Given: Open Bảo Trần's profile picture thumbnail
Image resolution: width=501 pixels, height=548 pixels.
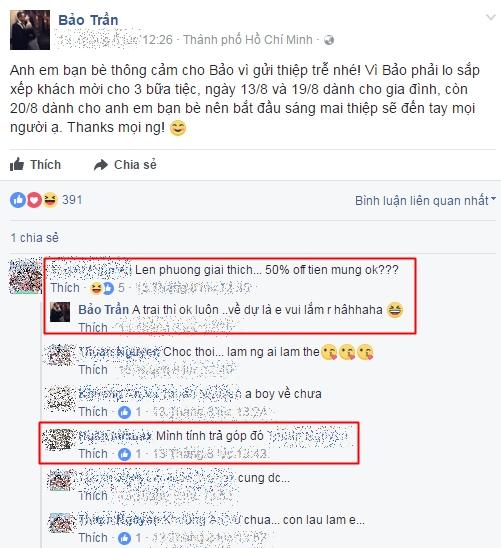Looking at the screenshot, I should coord(30,30).
